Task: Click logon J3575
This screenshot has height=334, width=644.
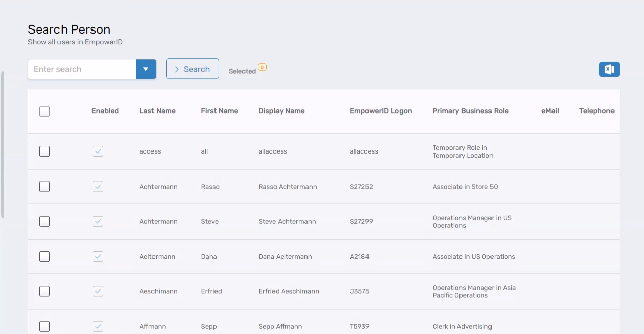Action: [359, 291]
